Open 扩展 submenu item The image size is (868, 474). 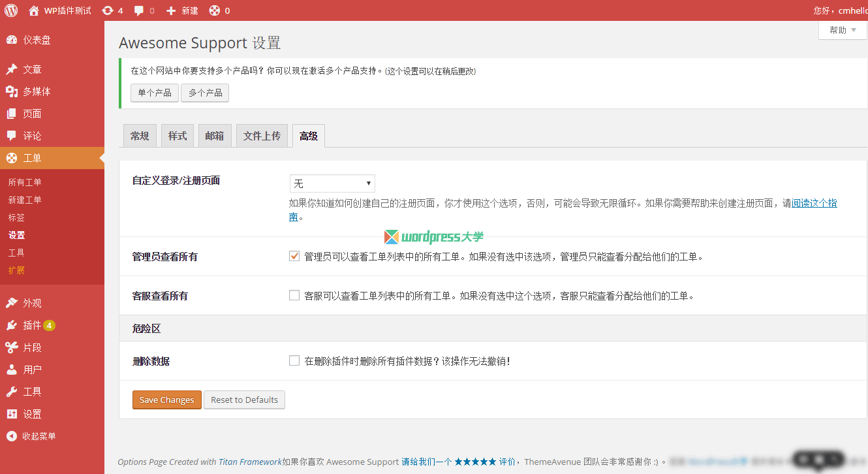tap(16, 270)
